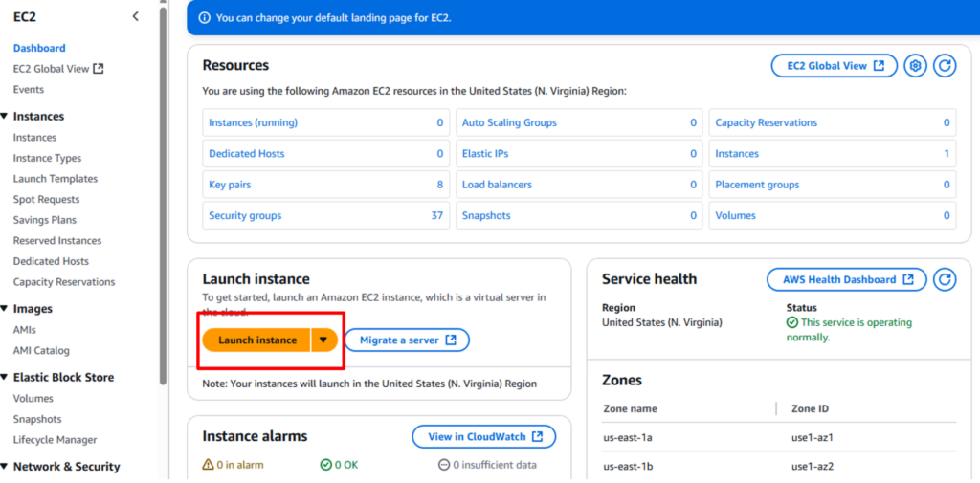Viewport: 980px width, 483px height.
Task: Open Spot Requests in the sidebar
Action: pos(46,199)
